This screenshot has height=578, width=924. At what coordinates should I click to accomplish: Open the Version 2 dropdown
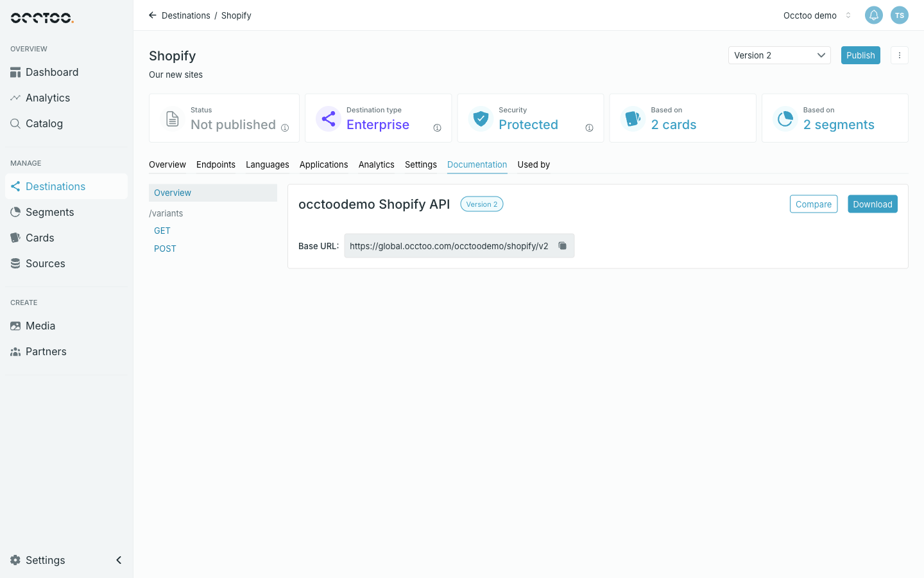780,55
